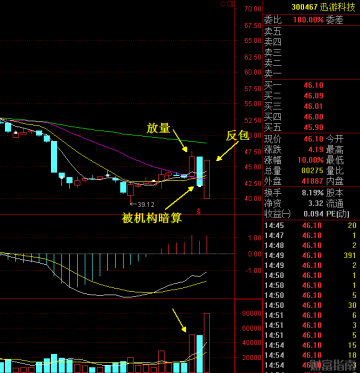Click the 62.50 price axis label
Screen dimensions: 360x373
252,57
